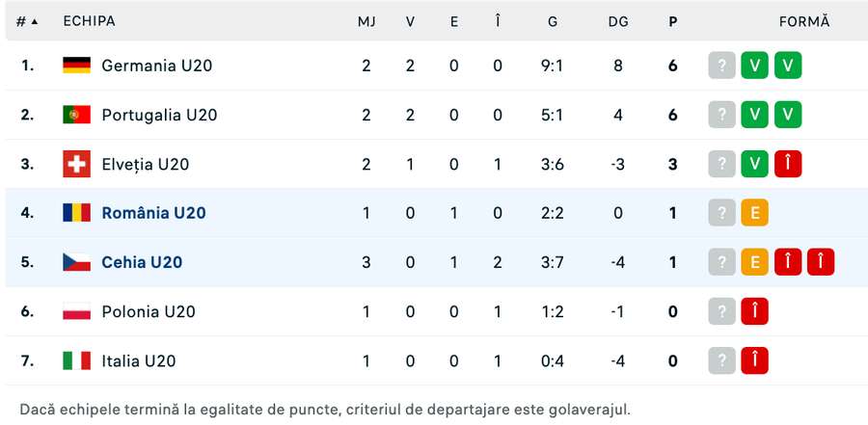The height and width of the screenshot is (425, 868).
Task: Click the Italy flag icon
Action: pyautogui.click(x=76, y=360)
